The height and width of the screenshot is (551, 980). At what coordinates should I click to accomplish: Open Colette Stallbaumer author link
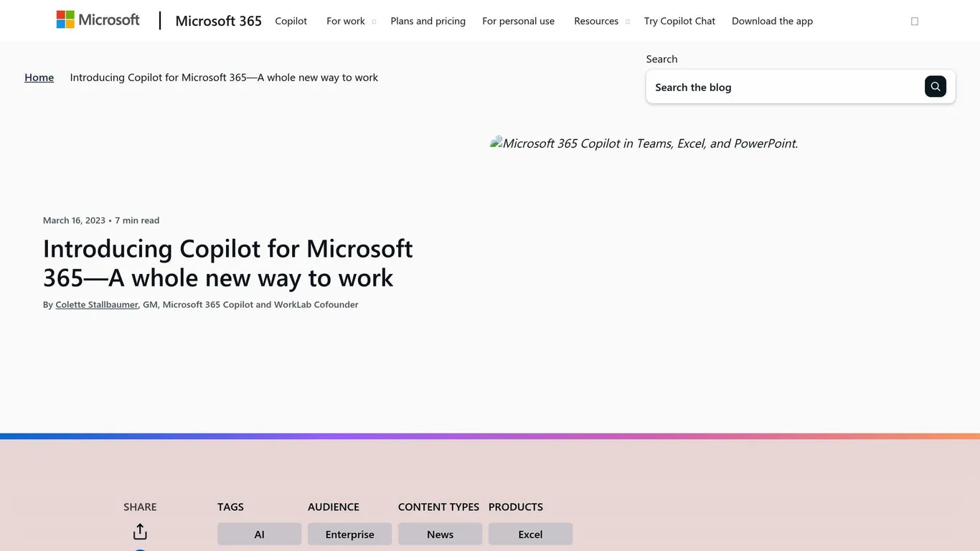[97, 304]
